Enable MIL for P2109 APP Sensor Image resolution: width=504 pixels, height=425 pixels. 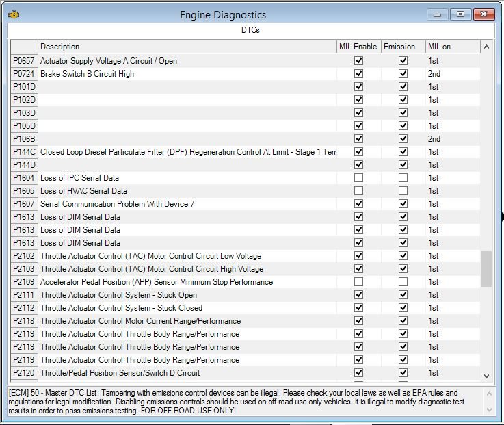click(x=358, y=282)
